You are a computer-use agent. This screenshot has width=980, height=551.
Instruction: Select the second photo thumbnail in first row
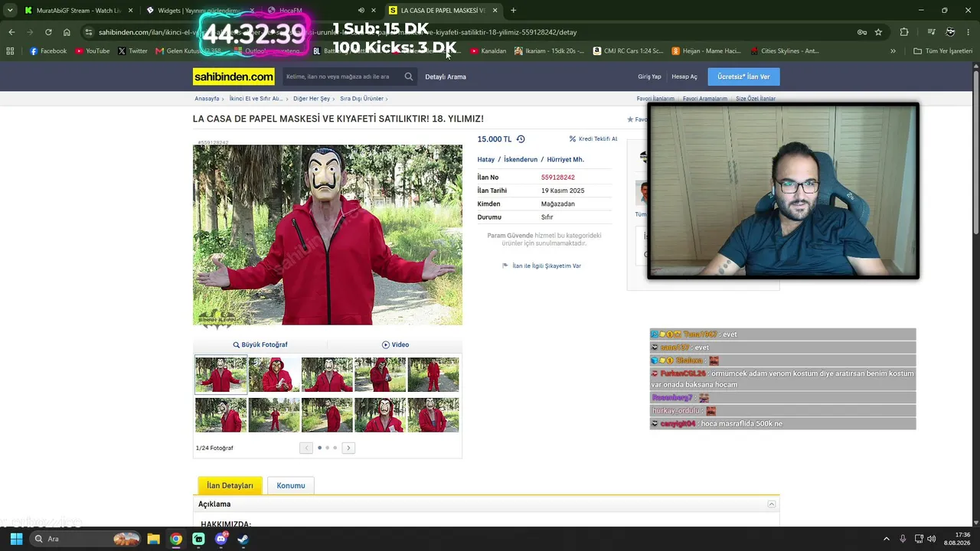[x=274, y=375]
